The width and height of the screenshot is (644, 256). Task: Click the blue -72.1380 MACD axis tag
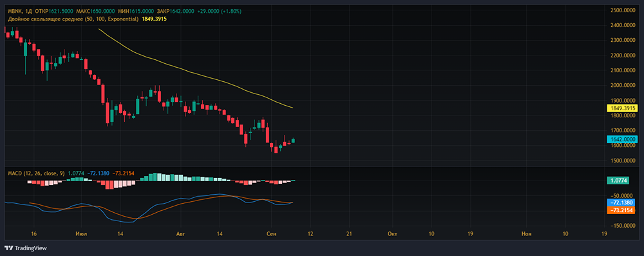(621, 202)
